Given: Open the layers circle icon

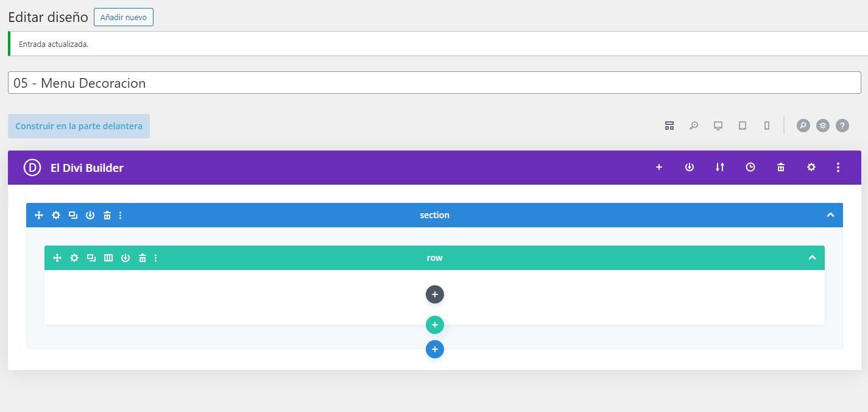Looking at the screenshot, I should tap(823, 126).
